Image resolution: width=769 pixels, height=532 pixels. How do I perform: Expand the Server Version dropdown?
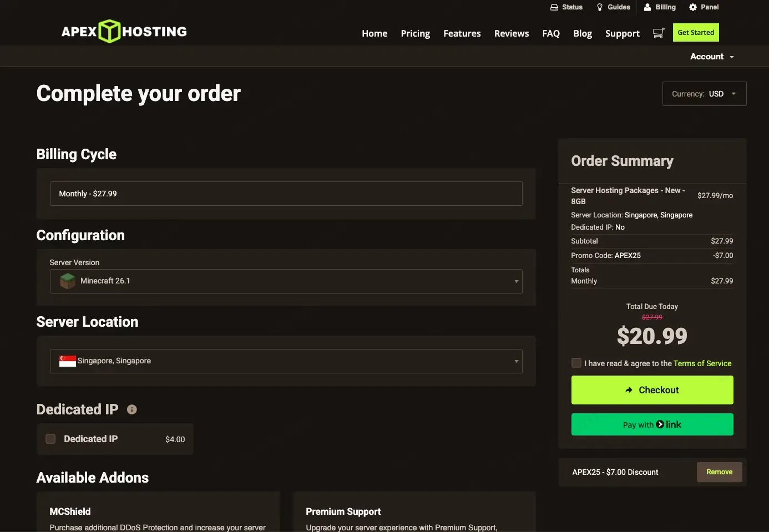pyautogui.click(x=286, y=281)
